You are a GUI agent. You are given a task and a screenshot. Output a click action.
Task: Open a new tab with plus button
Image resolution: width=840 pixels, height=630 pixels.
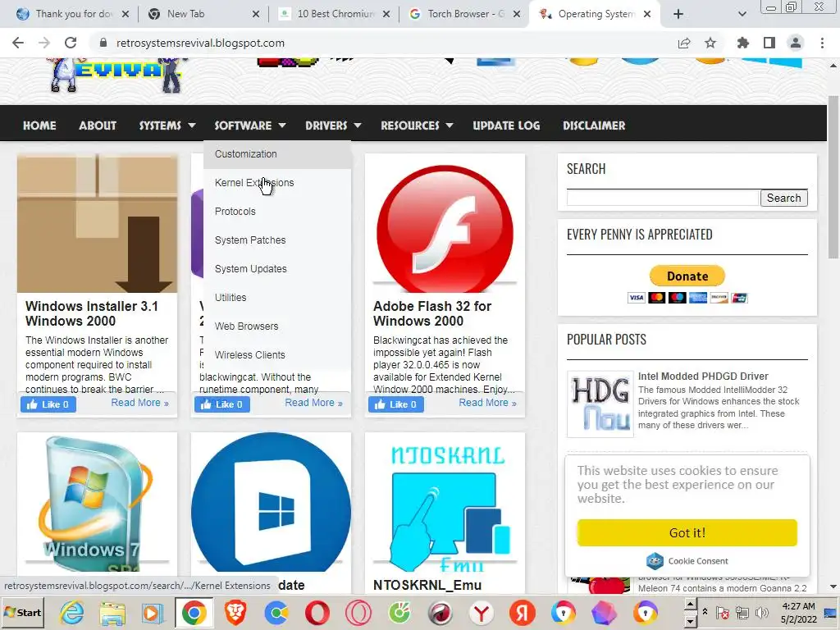tap(678, 14)
